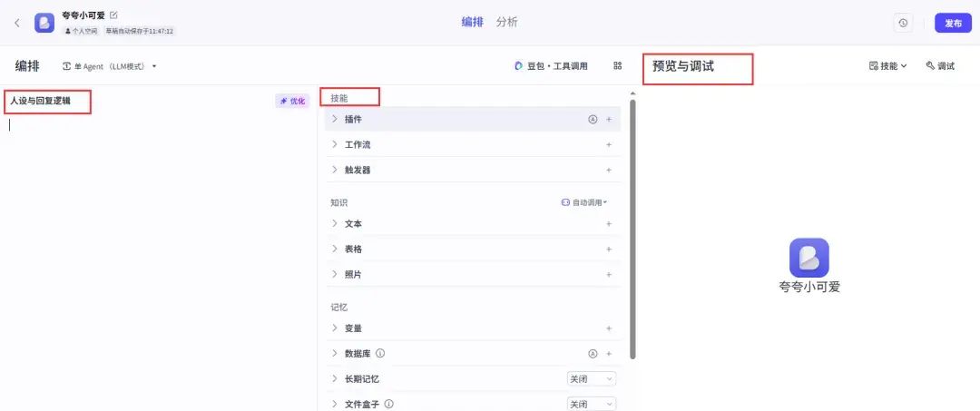Click the 草稿自动保存于 autosave status text
Viewport: 980px width, 411px height.
139,31
